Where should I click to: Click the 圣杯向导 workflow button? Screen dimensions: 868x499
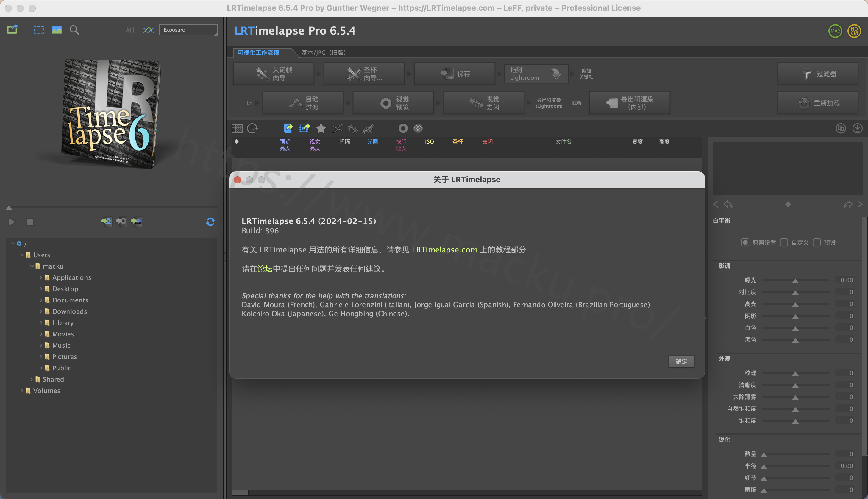(364, 74)
